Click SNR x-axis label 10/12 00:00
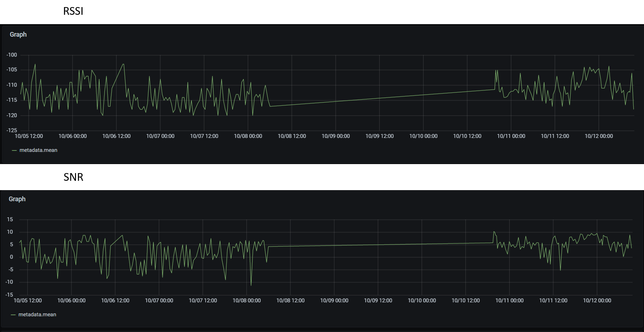644x332 pixels. pos(597,300)
